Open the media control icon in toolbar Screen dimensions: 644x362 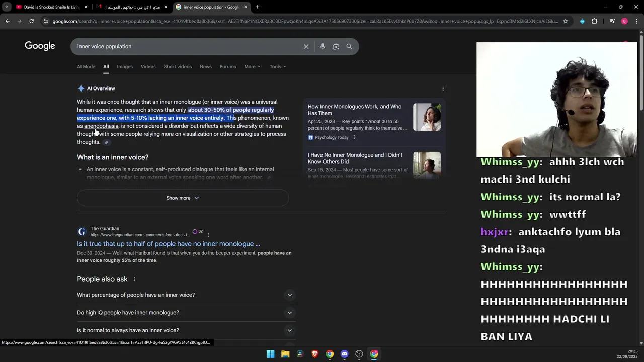coord(612,21)
